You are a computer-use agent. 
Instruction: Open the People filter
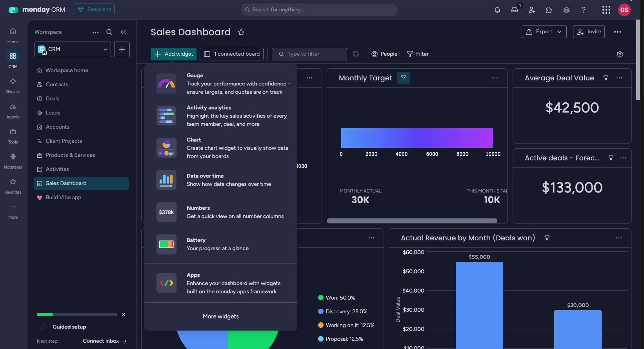point(384,54)
